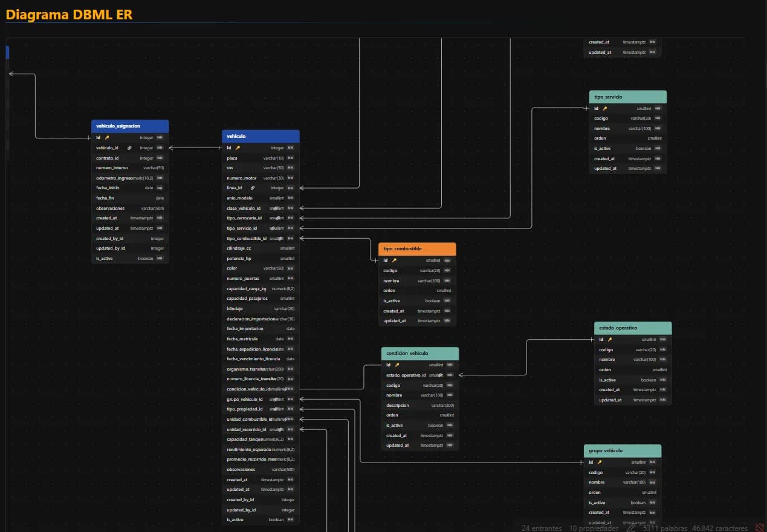
Task: Click the tipo_servicio_id row in vehiculo
Action: [261, 228]
